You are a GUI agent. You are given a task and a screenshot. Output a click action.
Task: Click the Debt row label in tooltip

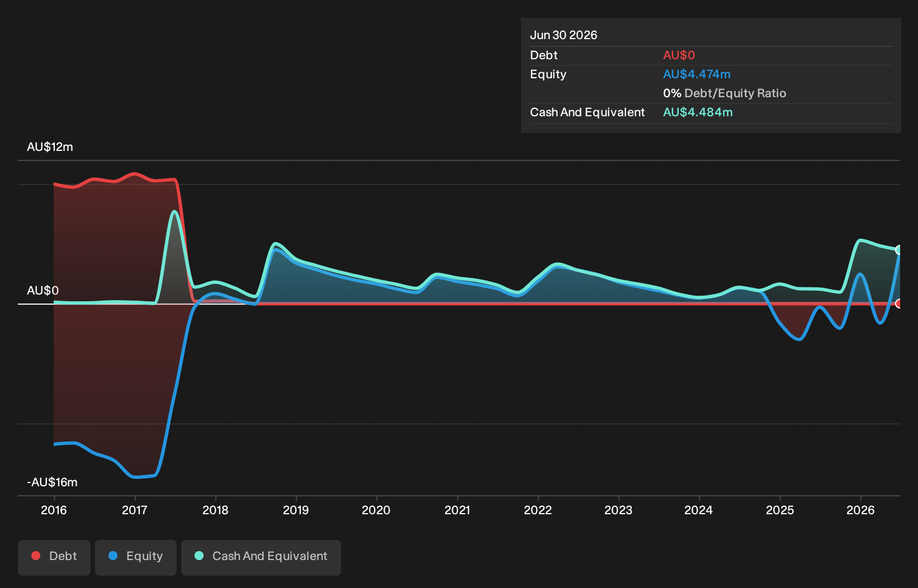pos(543,55)
